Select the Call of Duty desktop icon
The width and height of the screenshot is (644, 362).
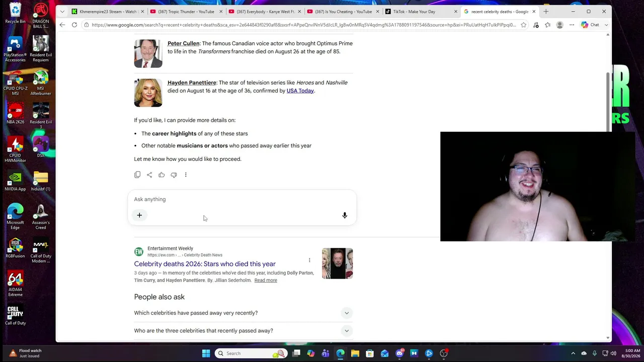click(15, 315)
